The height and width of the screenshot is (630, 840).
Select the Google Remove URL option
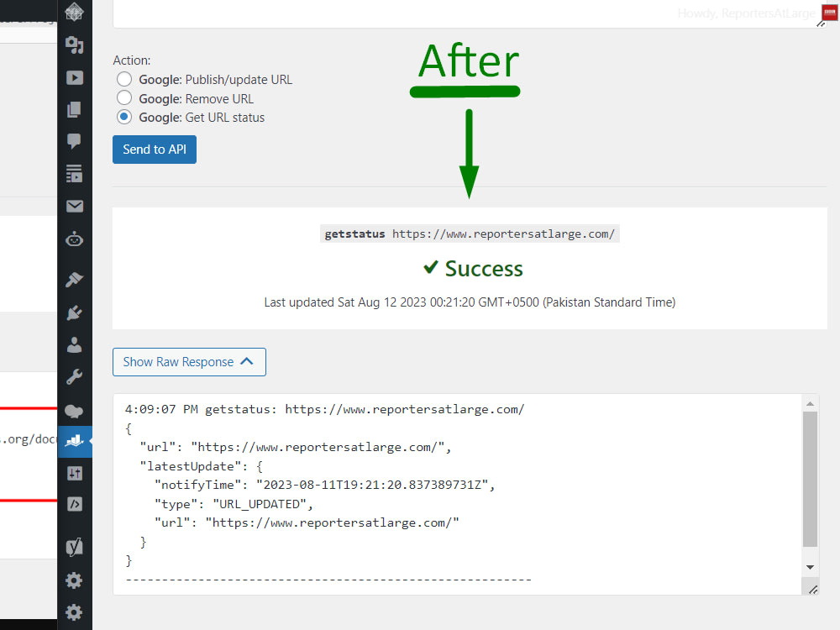[x=124, y=98]
